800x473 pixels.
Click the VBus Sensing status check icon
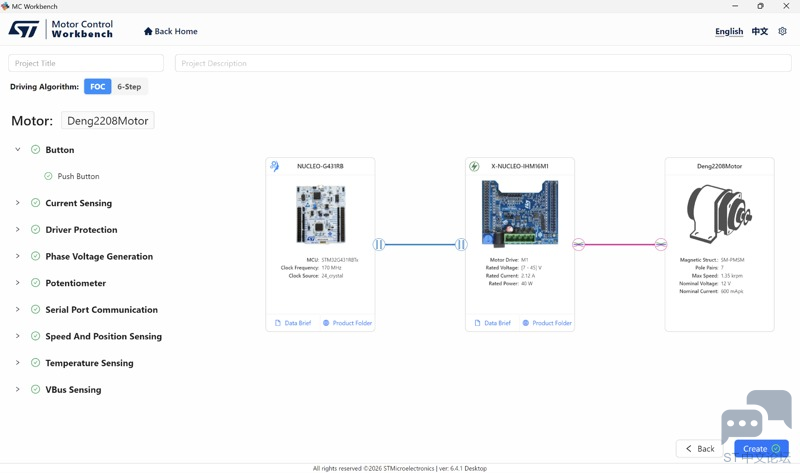35,389
